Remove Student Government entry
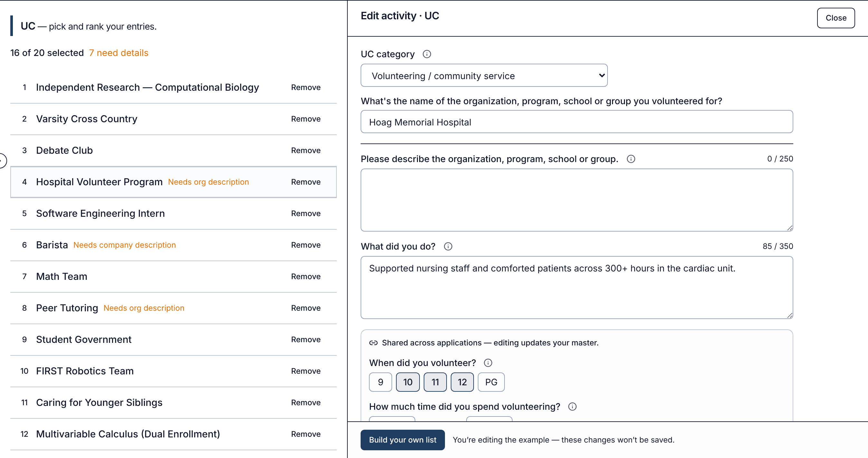The height and width of the screenshot is (458, 868). 306,340
